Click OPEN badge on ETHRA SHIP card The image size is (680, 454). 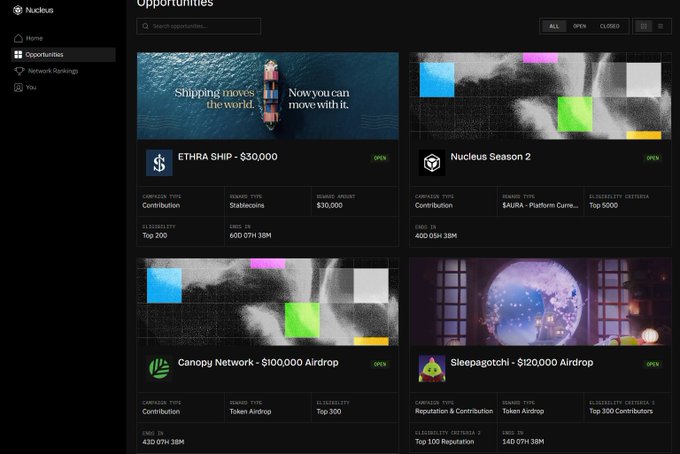point(380,158)
